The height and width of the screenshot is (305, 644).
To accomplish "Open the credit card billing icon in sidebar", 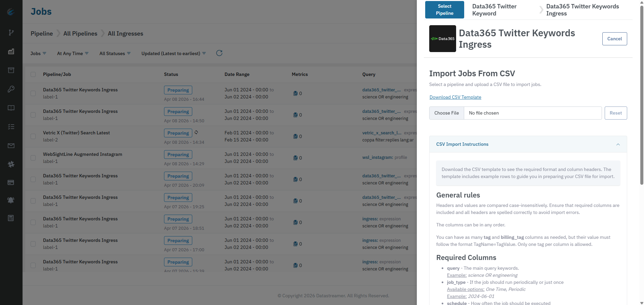I will [11, 182].
